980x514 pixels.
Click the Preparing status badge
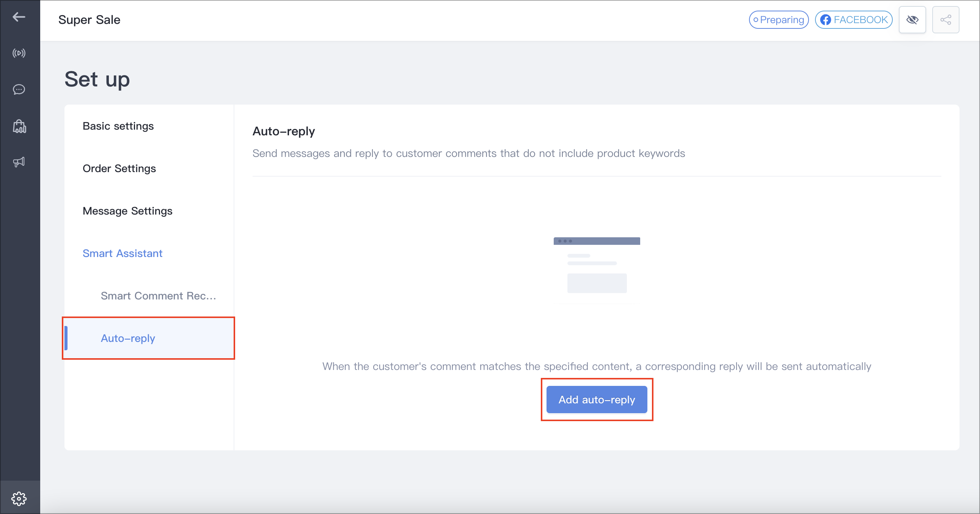pyautogui.click(x=778, y=20)
